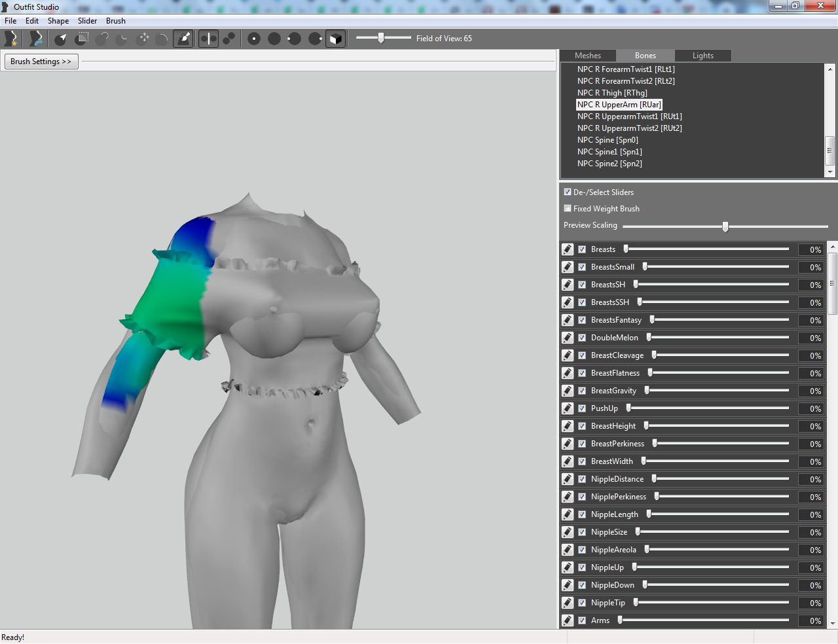Click the edit pencil icon beside PushUp slider
The width and height of the screenshot is (838, 644).
click(x=568, y=408)
